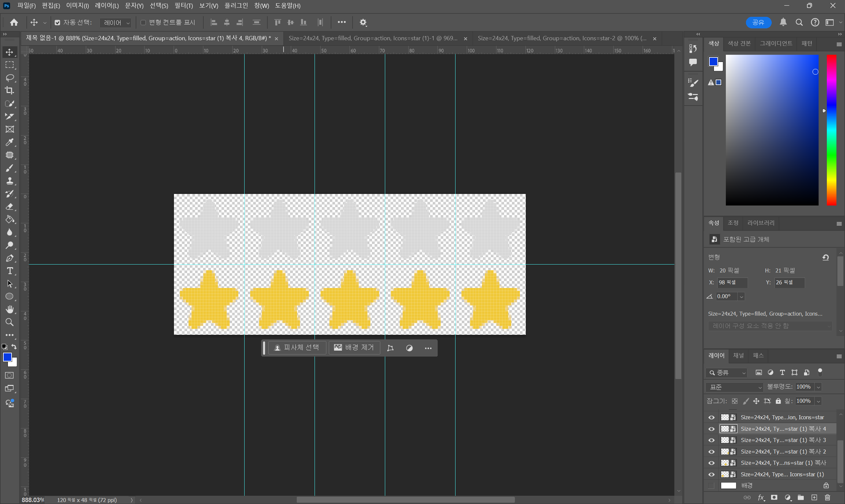Open the 필터(T) menu
The image size is (845, 504).
click(x=184, y=6)
